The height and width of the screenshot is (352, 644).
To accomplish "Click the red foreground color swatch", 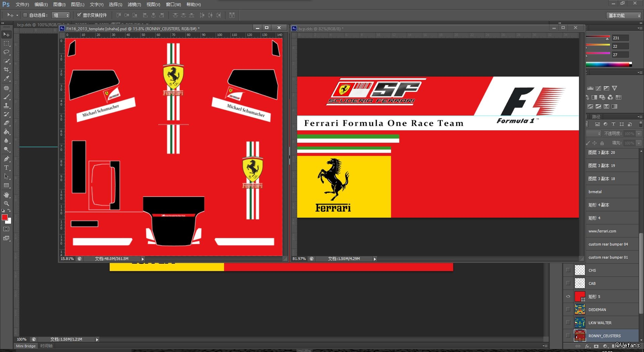I will (x=5, y=218).
